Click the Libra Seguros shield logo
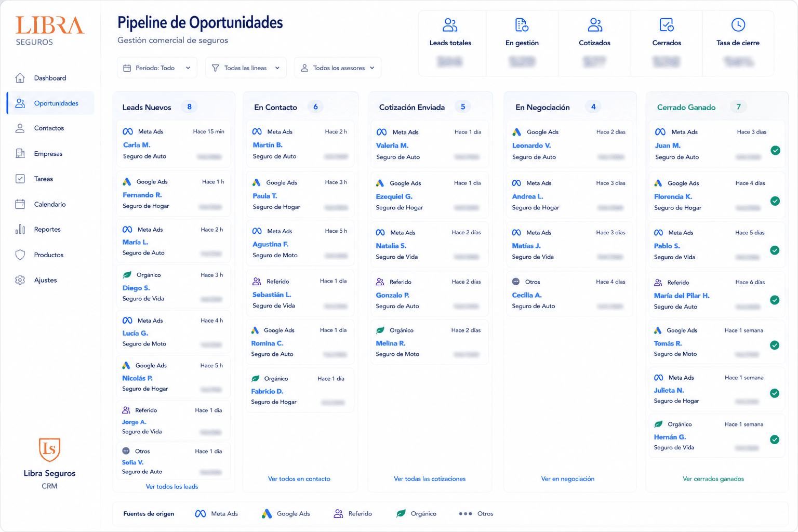 tap(49, 449)
